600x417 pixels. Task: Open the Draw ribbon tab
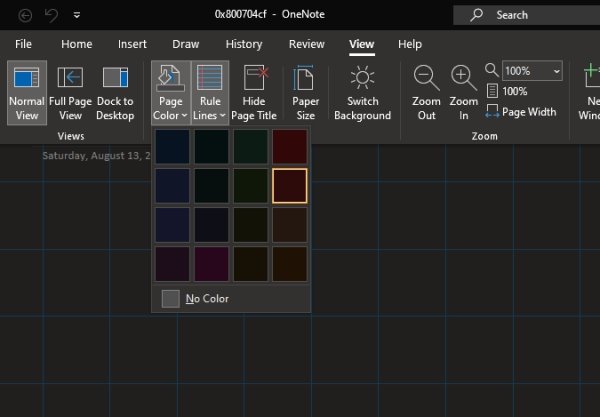click(186, 44)
